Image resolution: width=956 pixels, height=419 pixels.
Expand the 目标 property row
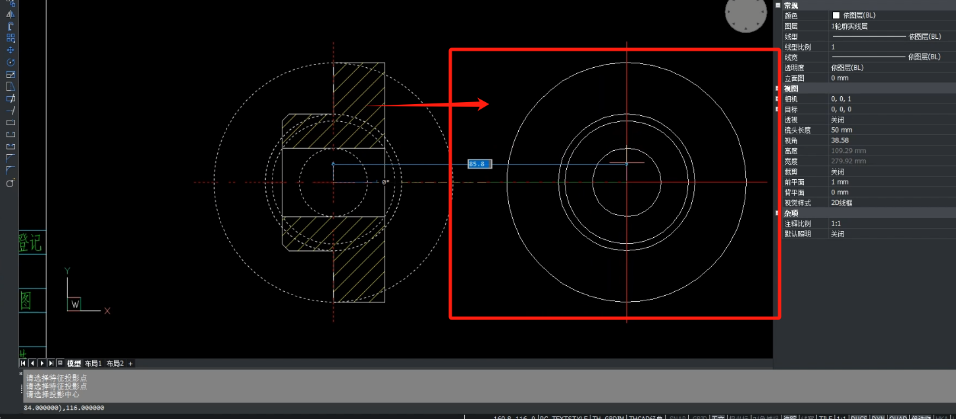(778, 109)
